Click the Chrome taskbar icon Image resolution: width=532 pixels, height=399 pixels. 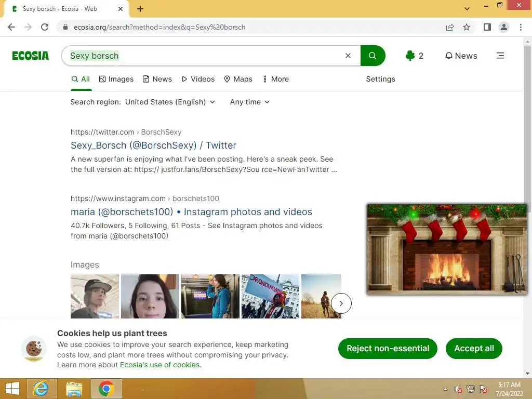106,389
